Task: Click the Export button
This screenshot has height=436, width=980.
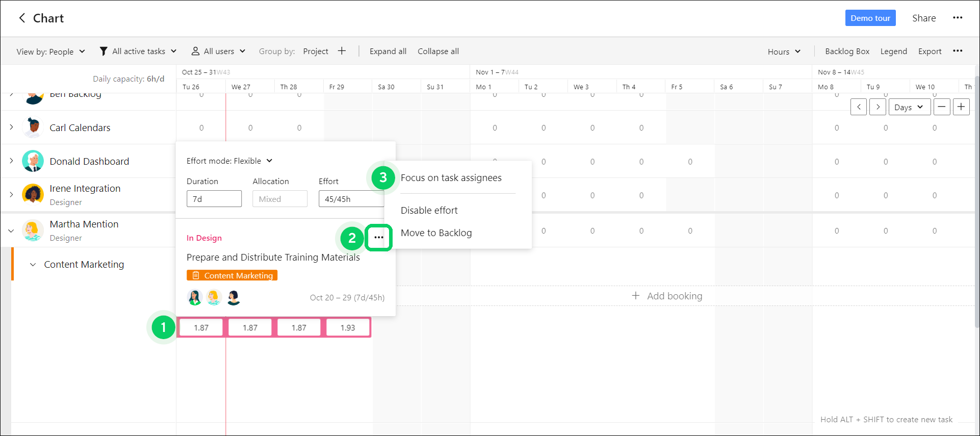Action: (x=930, y=51)
